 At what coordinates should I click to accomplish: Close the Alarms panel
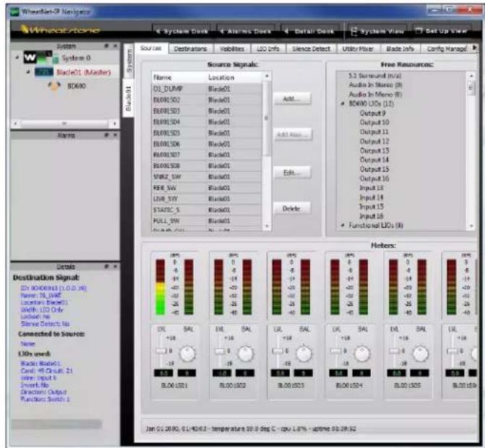coord(115,135)
